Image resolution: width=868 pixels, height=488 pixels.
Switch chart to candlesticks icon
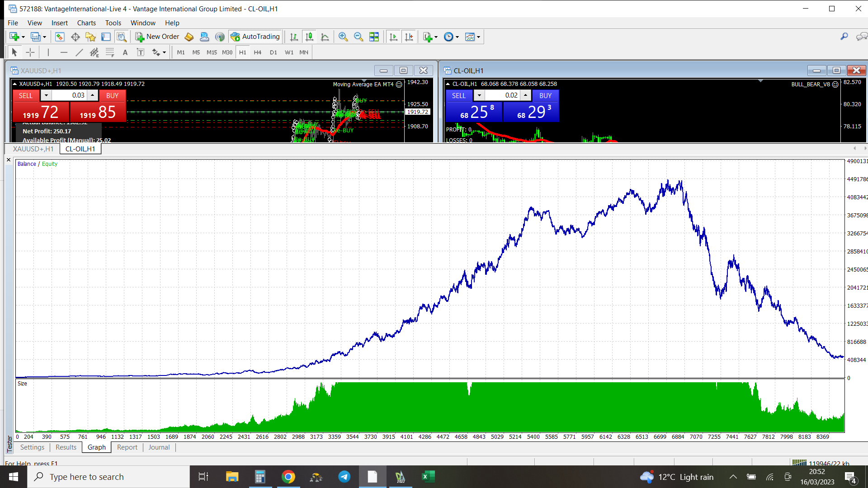pos(309,37)
